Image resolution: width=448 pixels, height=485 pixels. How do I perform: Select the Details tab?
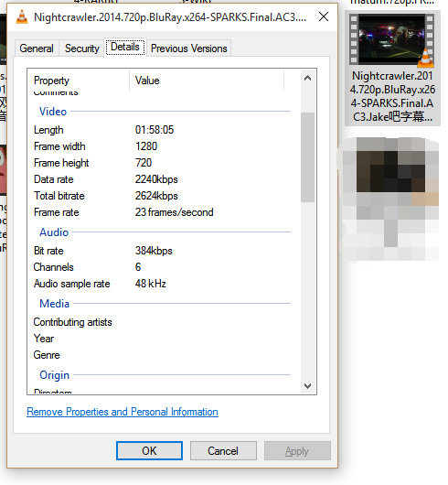coord(125,47)
